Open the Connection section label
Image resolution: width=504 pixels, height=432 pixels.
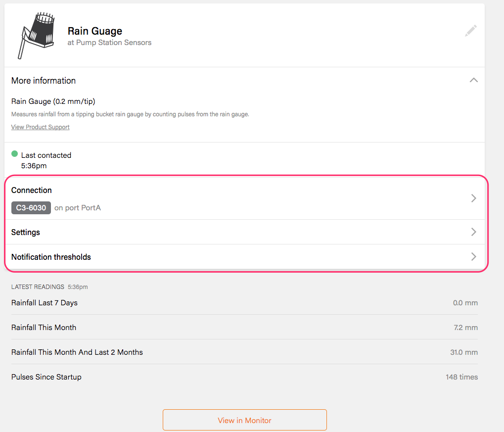pos(32,191)
